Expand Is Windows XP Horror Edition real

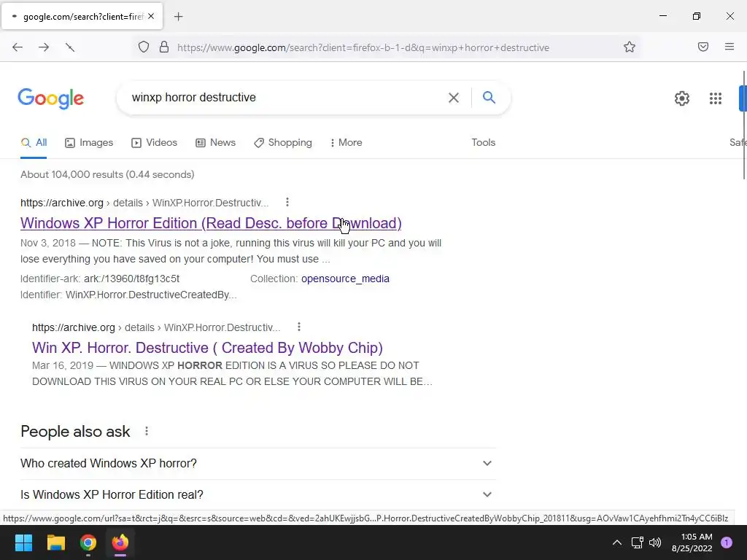258,495
